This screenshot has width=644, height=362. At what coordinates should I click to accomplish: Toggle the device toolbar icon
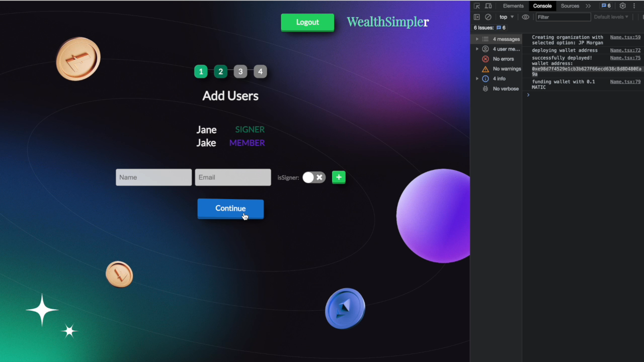click(488, 6)
